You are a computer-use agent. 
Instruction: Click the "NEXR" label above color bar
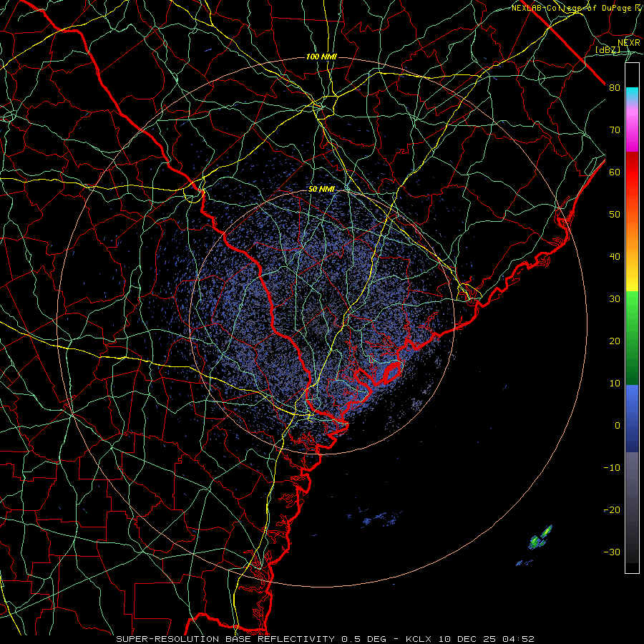[x=629, y=43]
